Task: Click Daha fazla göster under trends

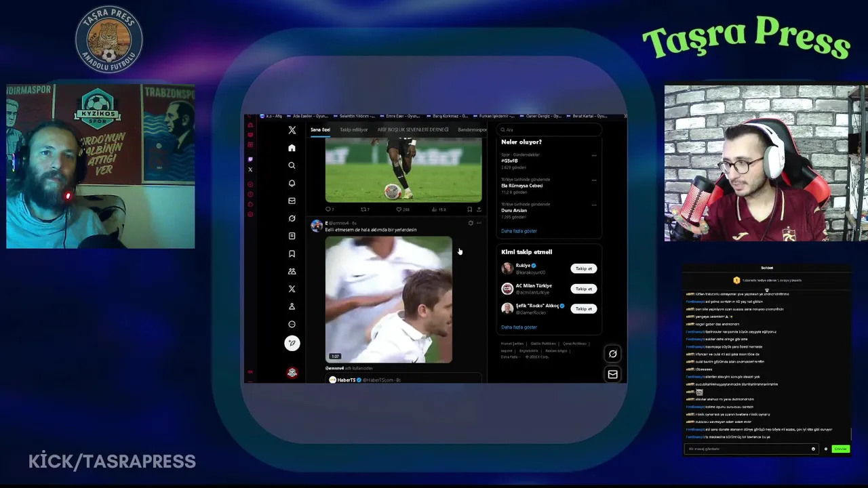Action: 519,231
